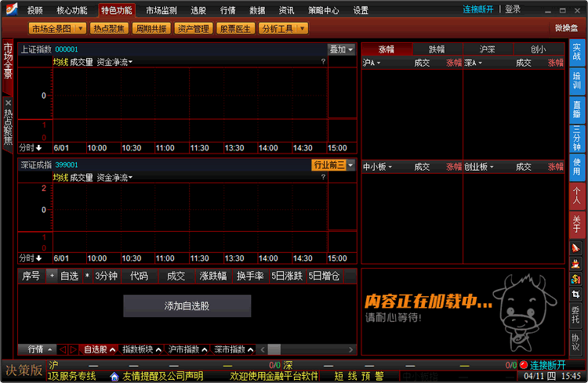Image resolution: width=588 pixels, height=383 pixels.
Task: Click the rocket icon in right sidebar
Action: tap(576, 248)
